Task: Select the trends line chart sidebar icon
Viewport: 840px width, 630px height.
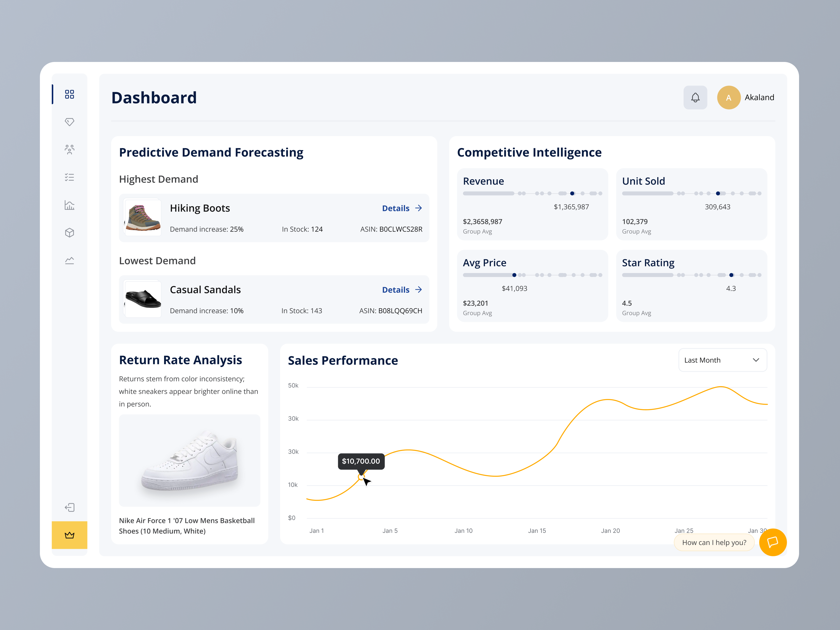Action: [x=70, y=260]
